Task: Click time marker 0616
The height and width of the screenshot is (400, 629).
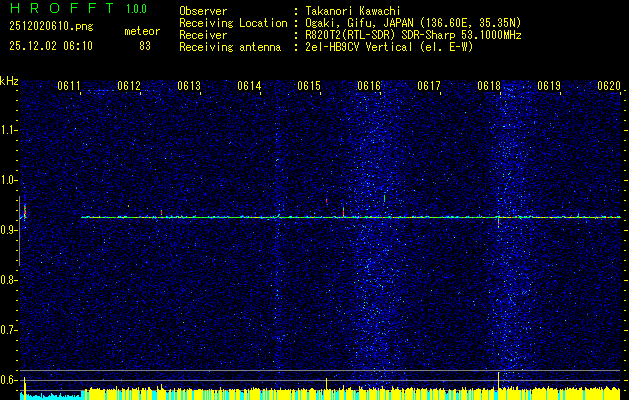Action: (x=369, y=86)
